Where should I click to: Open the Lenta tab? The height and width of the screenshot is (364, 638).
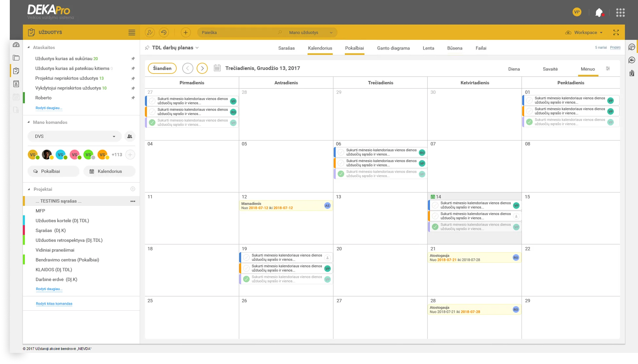point(428,48)
